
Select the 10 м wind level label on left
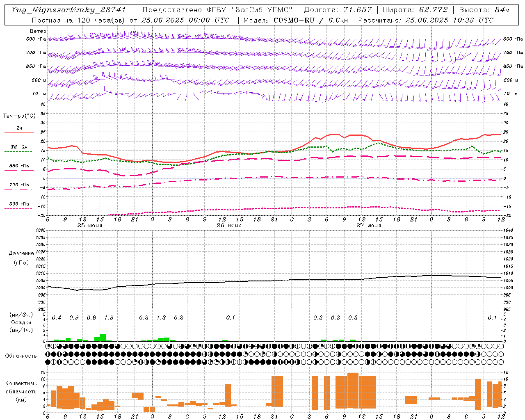[39, 94]
